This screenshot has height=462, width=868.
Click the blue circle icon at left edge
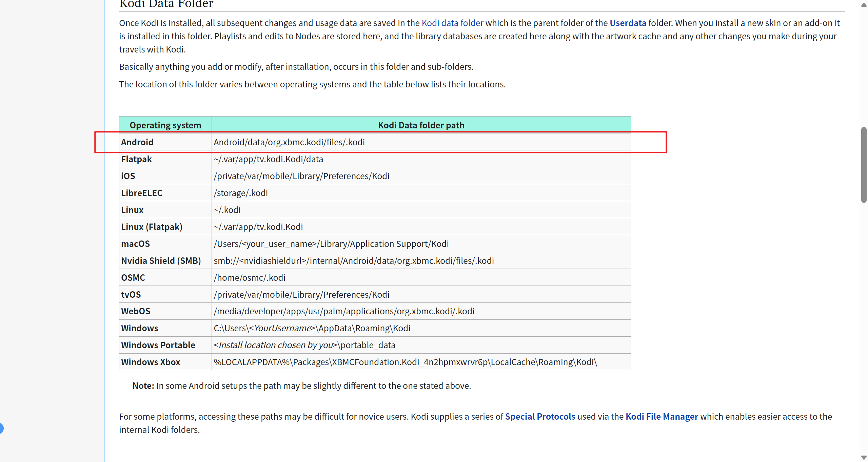tap(1, 428)
